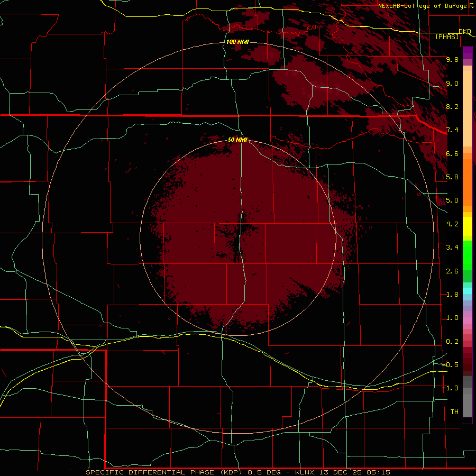
Task: Click the -1.3 value on the color scale
Action: (x=451, y=388)
